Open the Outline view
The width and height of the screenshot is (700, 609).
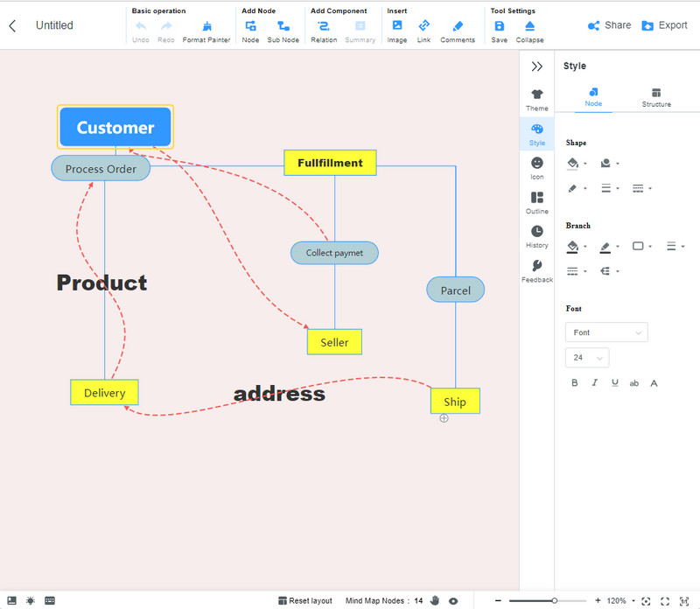[x=537, y=202]
